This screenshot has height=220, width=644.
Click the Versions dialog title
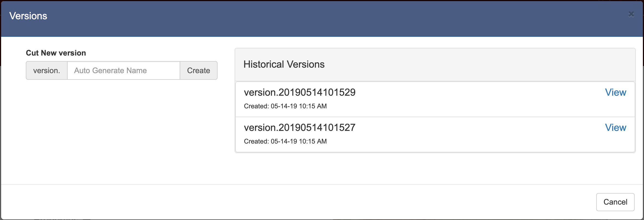(28, 16)
